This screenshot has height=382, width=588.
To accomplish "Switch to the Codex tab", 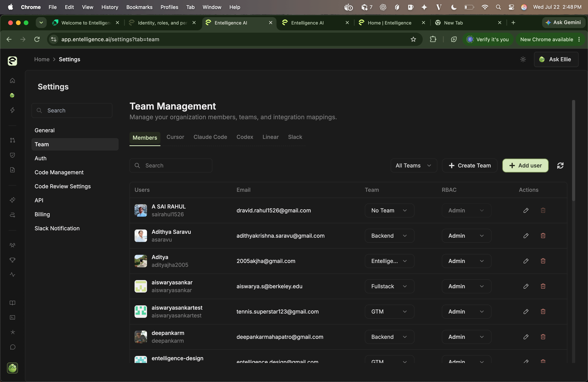I will pos(245,137).
